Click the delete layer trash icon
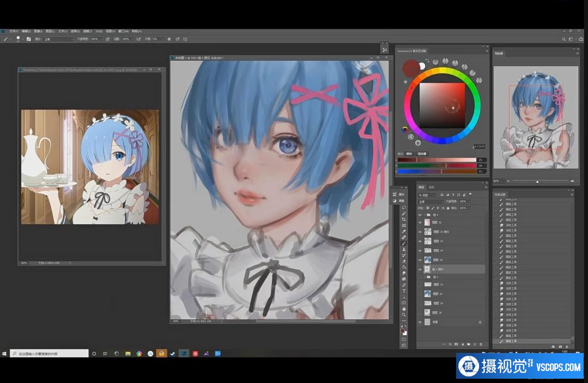 (481, 344)
